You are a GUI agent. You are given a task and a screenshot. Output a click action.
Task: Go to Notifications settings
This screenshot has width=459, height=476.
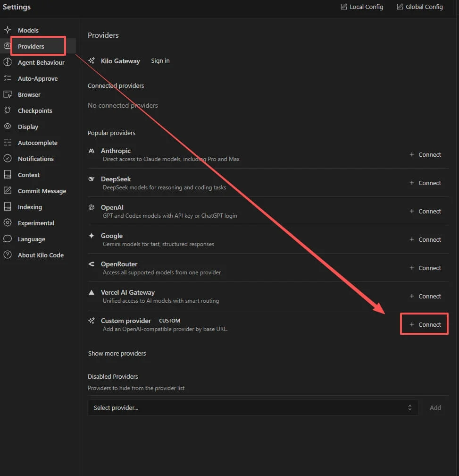pos(36,159)
